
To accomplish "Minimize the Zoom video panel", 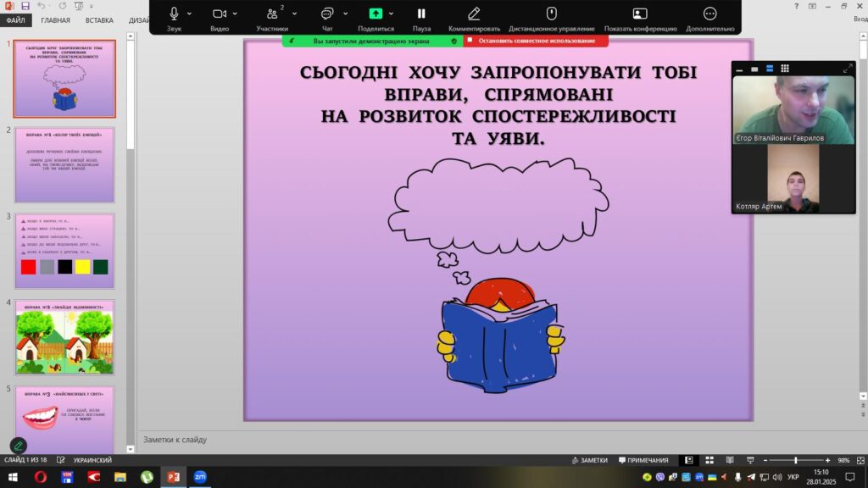I will [739, 69].
